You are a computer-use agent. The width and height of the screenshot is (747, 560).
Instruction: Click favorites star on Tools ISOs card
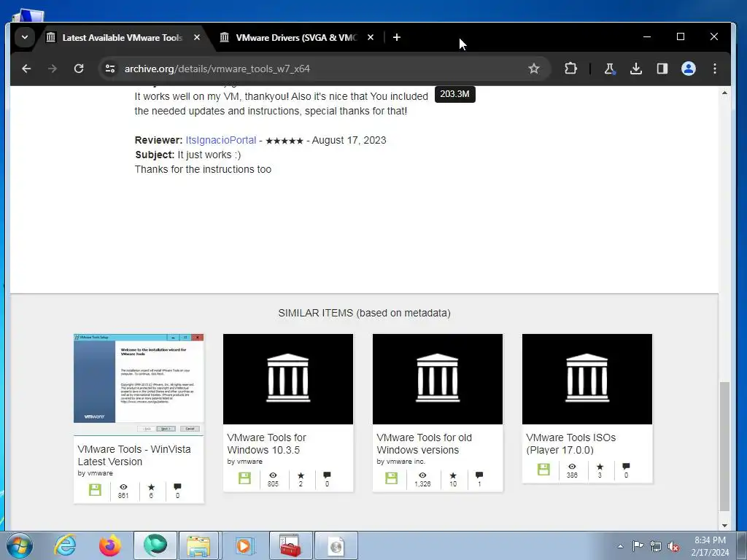click(600, 466)
